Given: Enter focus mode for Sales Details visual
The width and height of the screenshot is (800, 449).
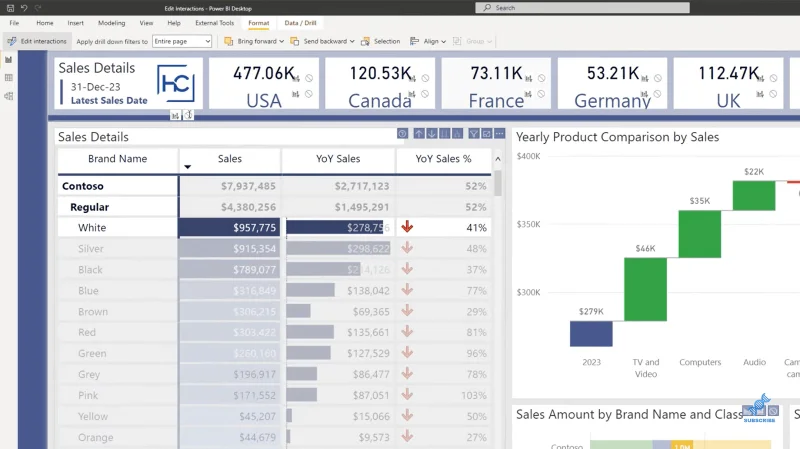Looking at the screenshot, I should [487, 134].
